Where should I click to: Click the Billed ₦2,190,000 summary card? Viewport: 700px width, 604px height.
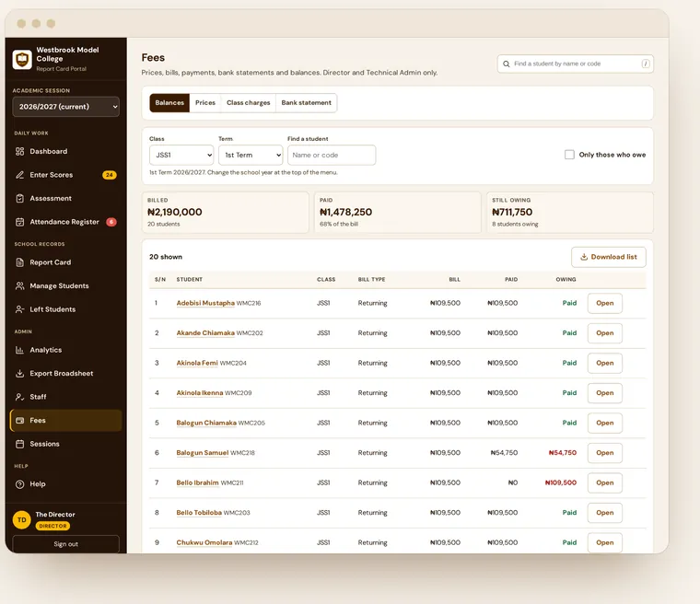(x=226, y=213)
